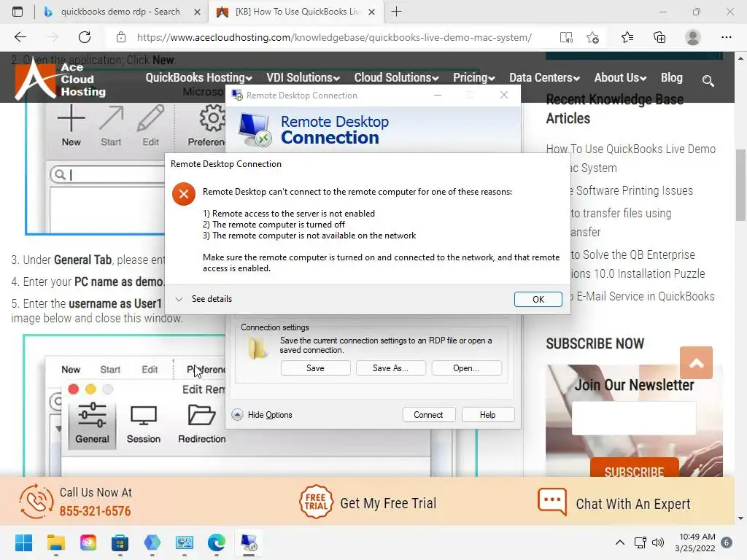The image size is (747, 560).
Task: Expand Pricing menu
Action: 474,77
